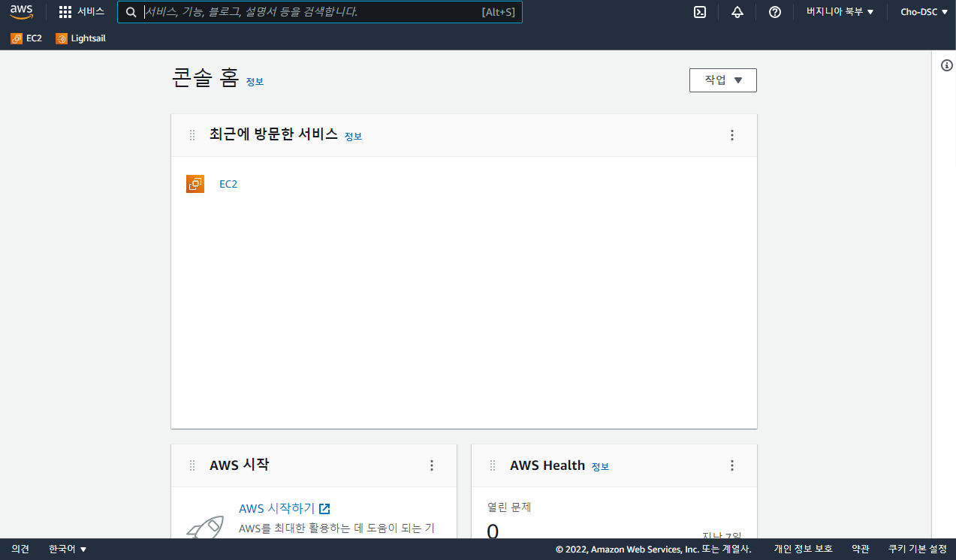Open the help question mark icon

775,12
